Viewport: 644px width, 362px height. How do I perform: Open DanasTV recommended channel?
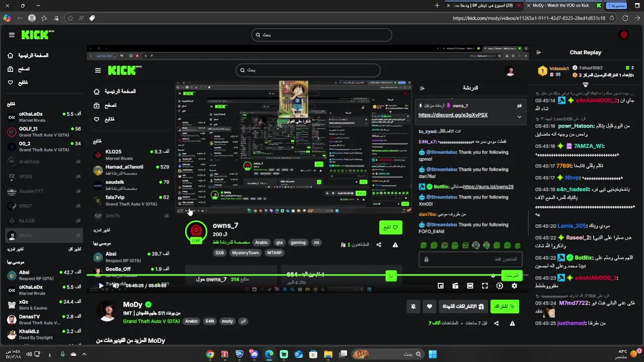click(43, 319)
